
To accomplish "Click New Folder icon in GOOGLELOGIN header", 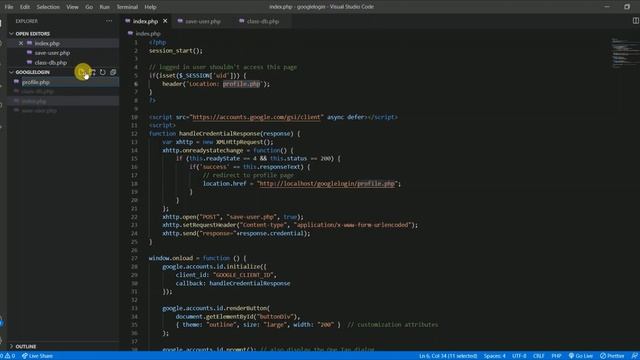I will [93, 72].
